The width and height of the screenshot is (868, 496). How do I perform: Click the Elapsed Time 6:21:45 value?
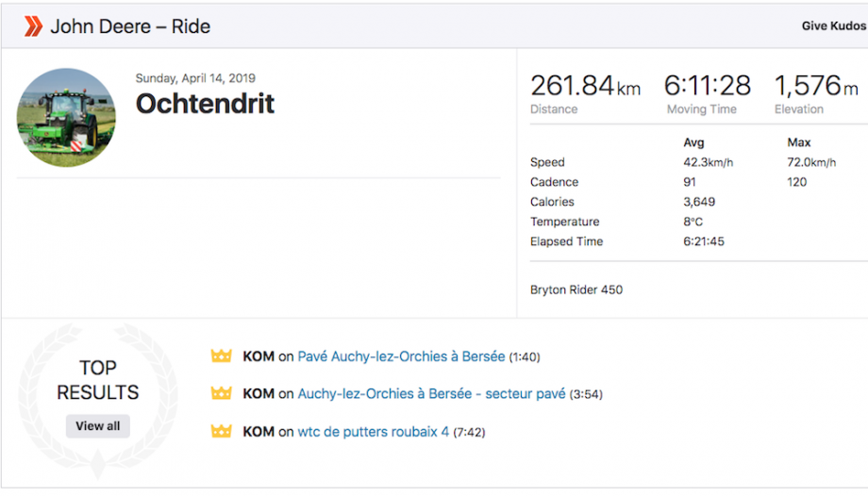[704, 241]
